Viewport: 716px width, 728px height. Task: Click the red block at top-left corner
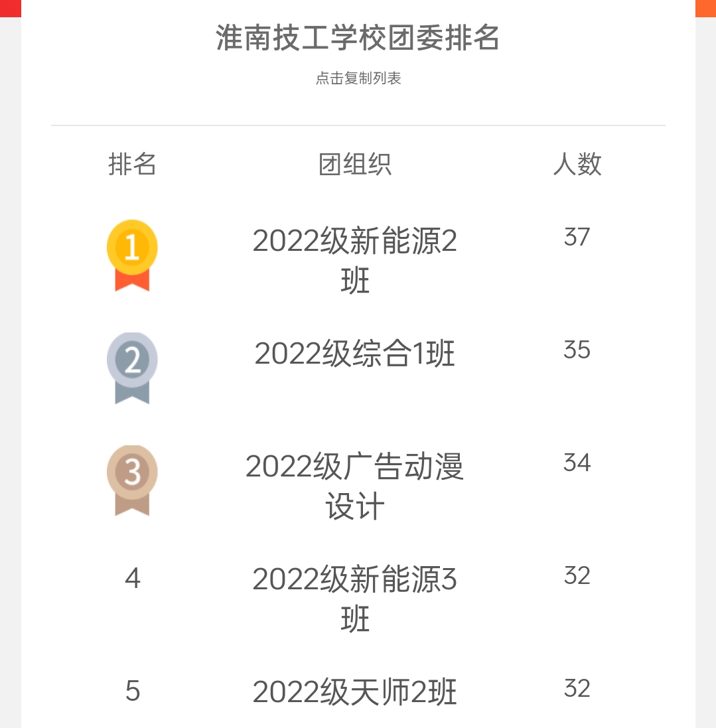coord(10,9)
